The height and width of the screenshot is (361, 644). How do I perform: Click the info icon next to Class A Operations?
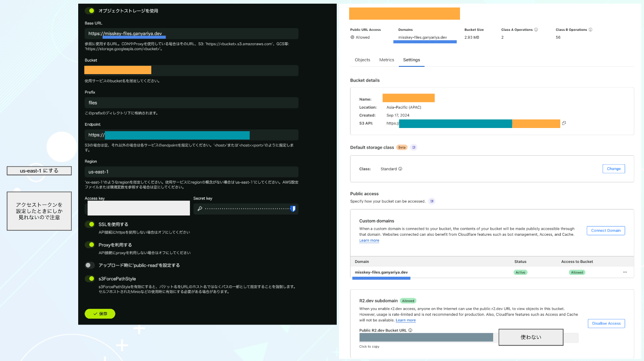pyautogui.click(x=536, y=29)
